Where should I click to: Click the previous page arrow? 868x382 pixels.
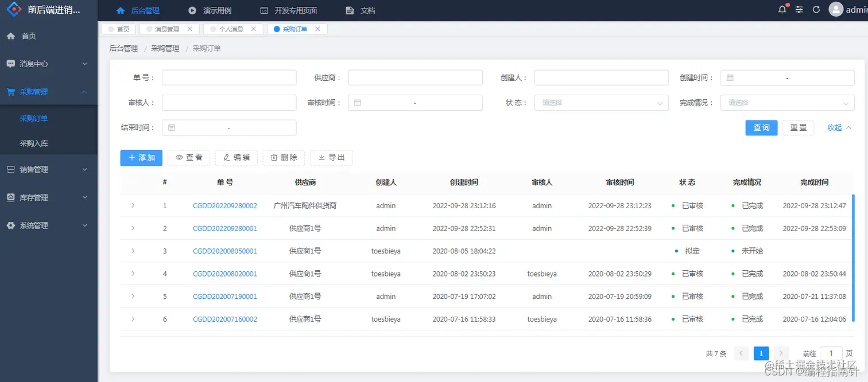tap(741, 353)
